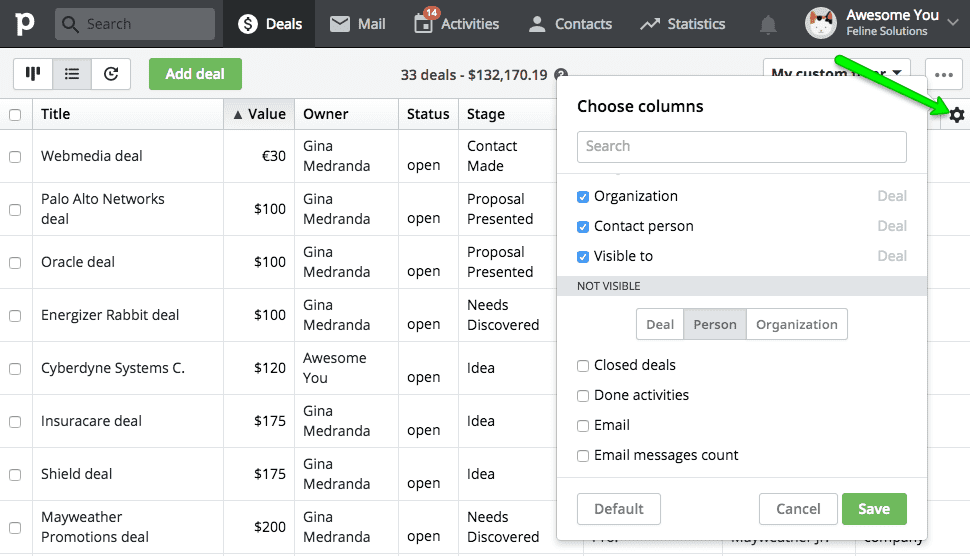Screen dimensions: 970x556
Task: Check the Email column
Action: [x=583, y=426]
